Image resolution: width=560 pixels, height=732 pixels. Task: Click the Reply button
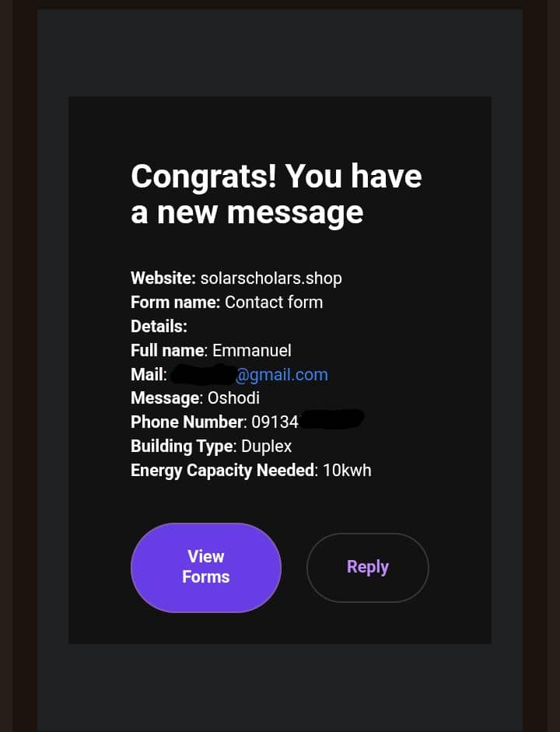(367, 567)
